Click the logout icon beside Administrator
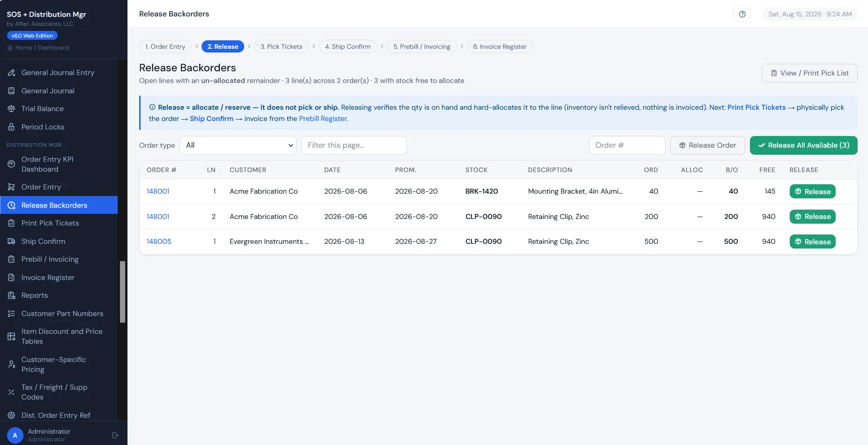This screenshot has height=445, width=868. [x=115, y=435]
